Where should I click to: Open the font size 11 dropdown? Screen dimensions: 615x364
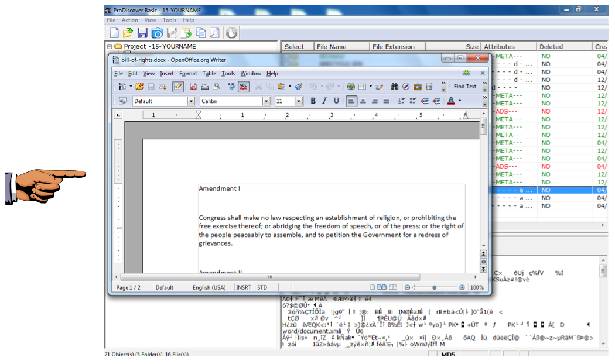299,101
